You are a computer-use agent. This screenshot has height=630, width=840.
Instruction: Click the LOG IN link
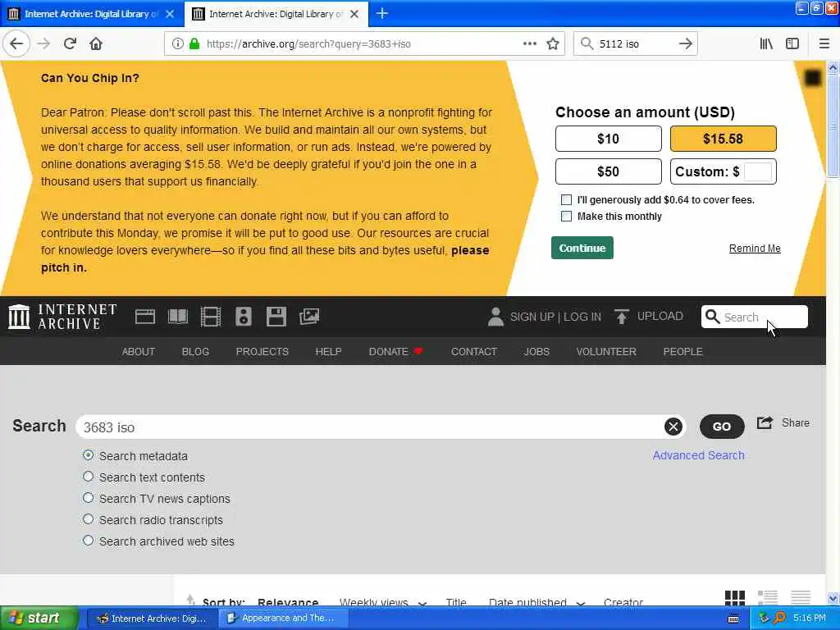click(x=582, y=317)
